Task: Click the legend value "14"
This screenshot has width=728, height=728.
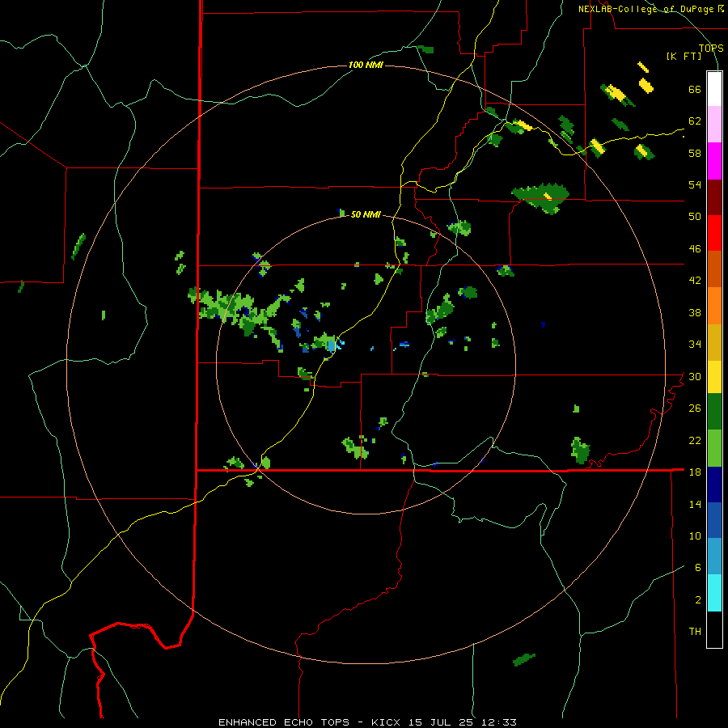Action: point(695,504)
